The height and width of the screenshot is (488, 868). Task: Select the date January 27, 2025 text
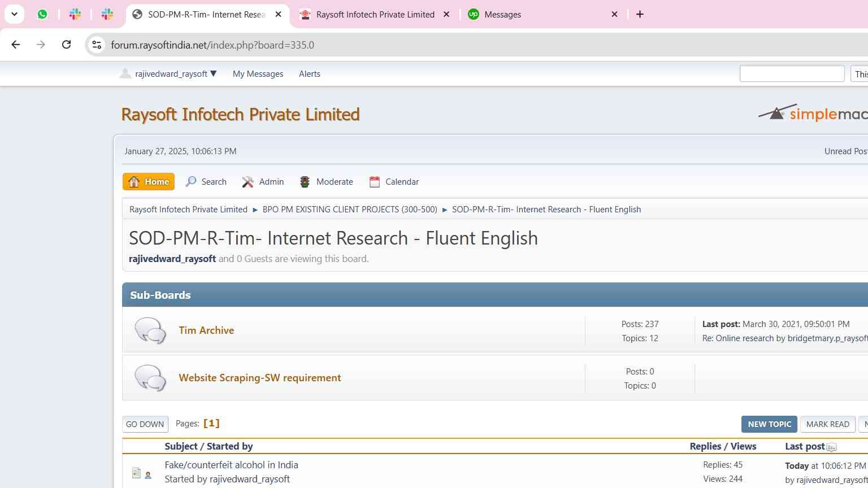(157, 151)
